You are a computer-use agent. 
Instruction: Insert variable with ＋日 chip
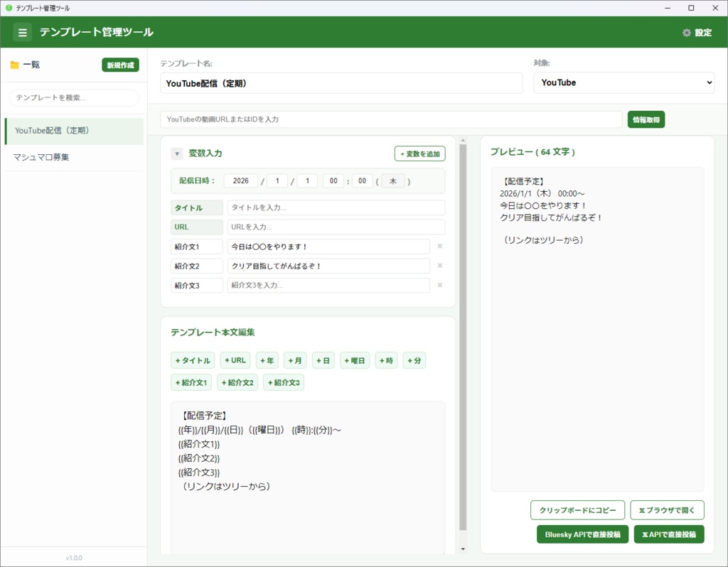(x=323, y=360)
